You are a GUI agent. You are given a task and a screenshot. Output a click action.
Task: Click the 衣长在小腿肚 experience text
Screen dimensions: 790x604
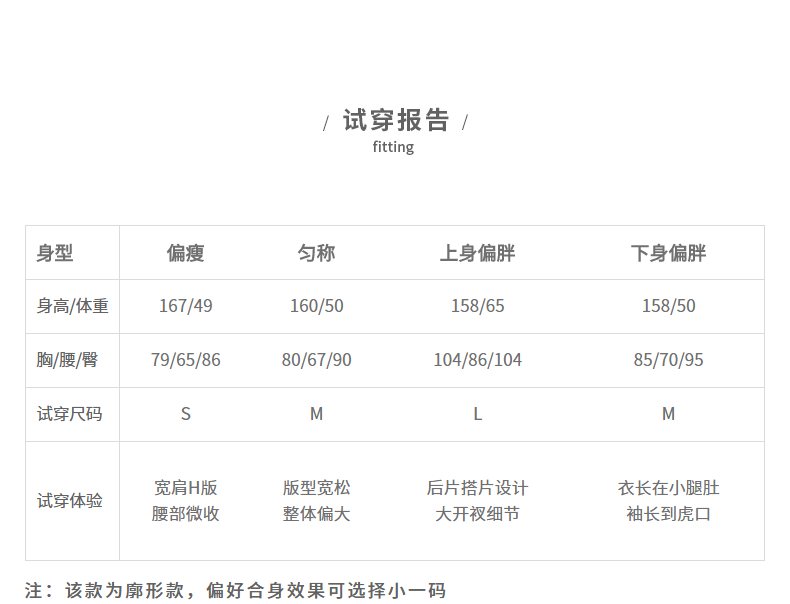[x=668, y=488]
